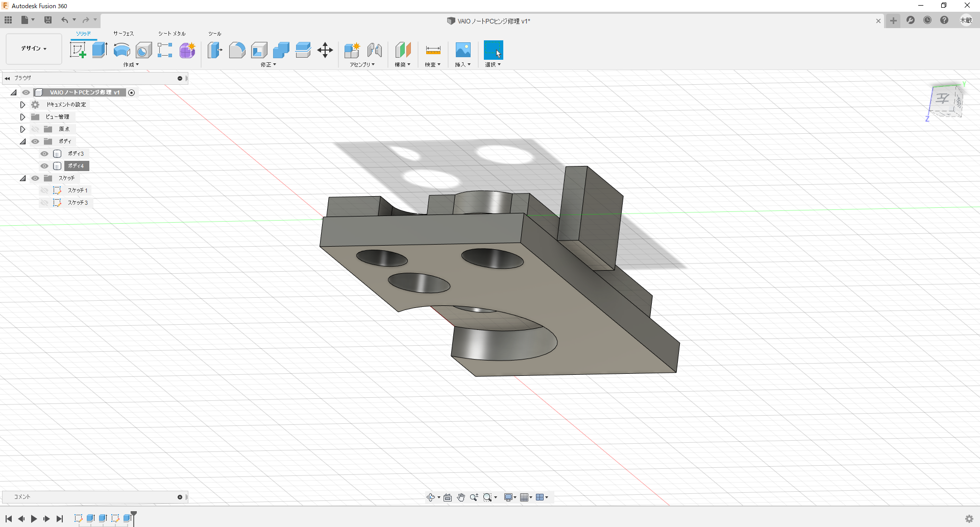Viewport: 980px width, 527px height.
Task: Open Viewports layout dropdown
Action: [542, 497]
